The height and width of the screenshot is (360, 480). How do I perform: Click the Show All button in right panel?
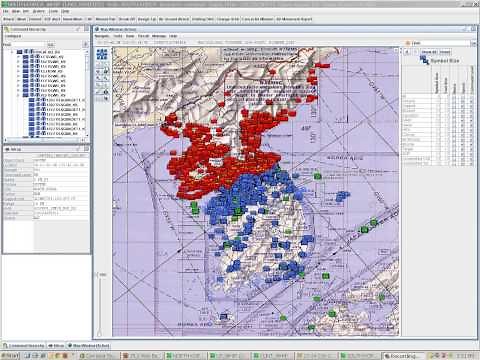pyautogui.click(x=429, y=52)
